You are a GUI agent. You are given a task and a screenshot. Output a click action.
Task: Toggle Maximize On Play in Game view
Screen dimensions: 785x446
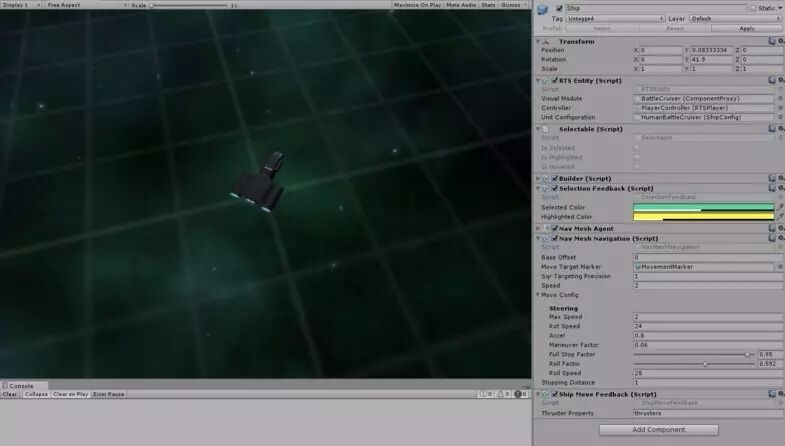[418, 5]
